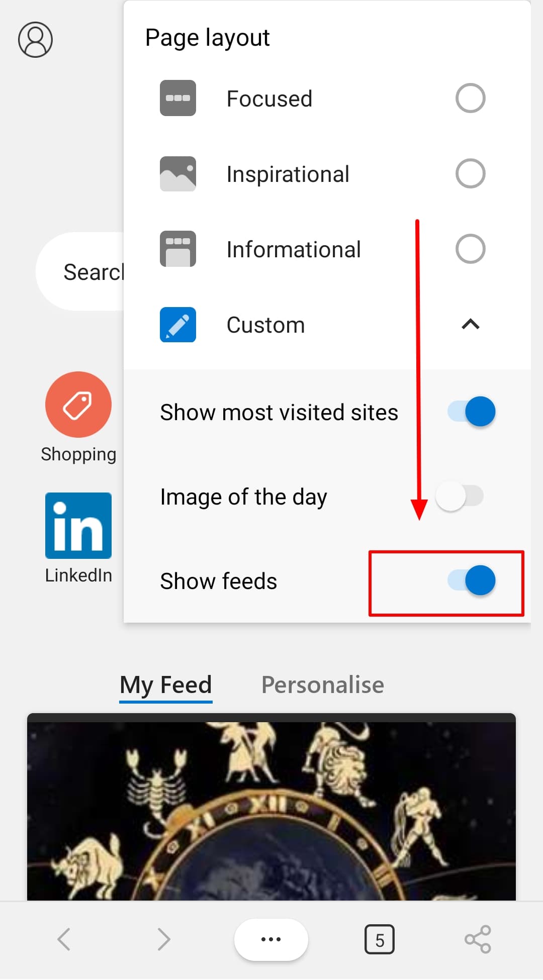Open the LinkedIn shortcut
This screenshot has height=980, width=543.
point(78,526)
